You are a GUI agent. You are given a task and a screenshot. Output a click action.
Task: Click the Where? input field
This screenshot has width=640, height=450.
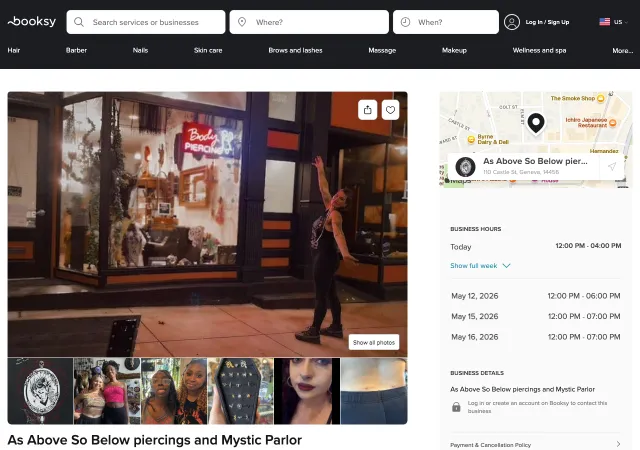pos(309,22)
